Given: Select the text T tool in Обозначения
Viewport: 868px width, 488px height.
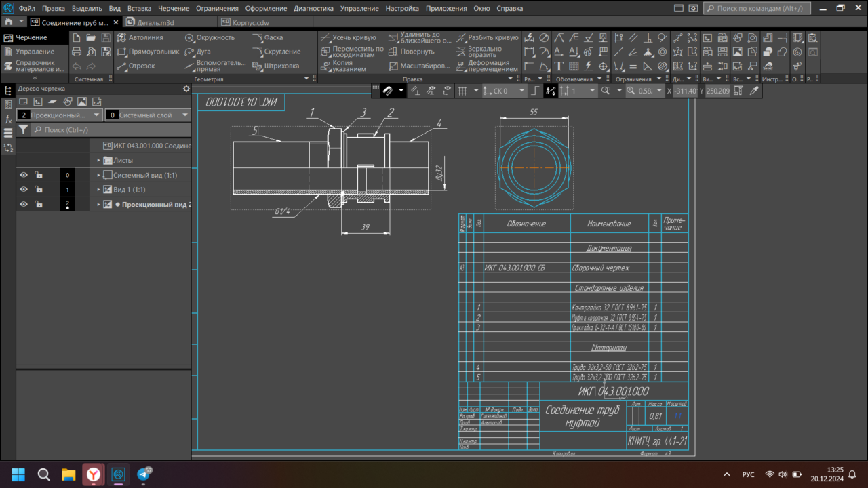Looking at the screenshot, I should [559, 66].
